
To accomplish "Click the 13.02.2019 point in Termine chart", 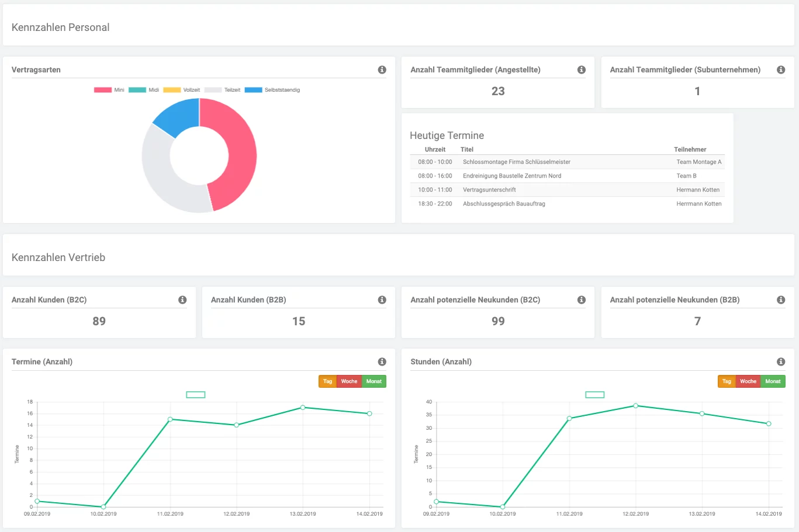I will point(303,408).
